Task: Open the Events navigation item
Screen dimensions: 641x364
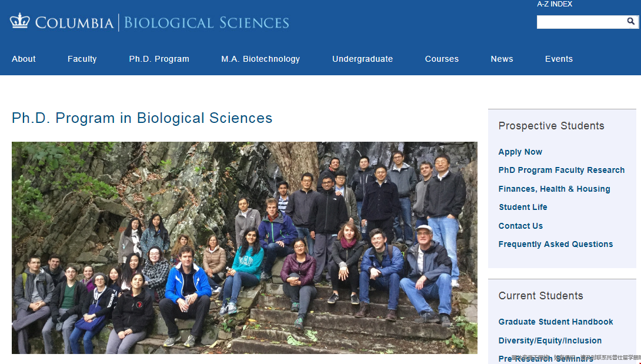Action: click(559, 59)
